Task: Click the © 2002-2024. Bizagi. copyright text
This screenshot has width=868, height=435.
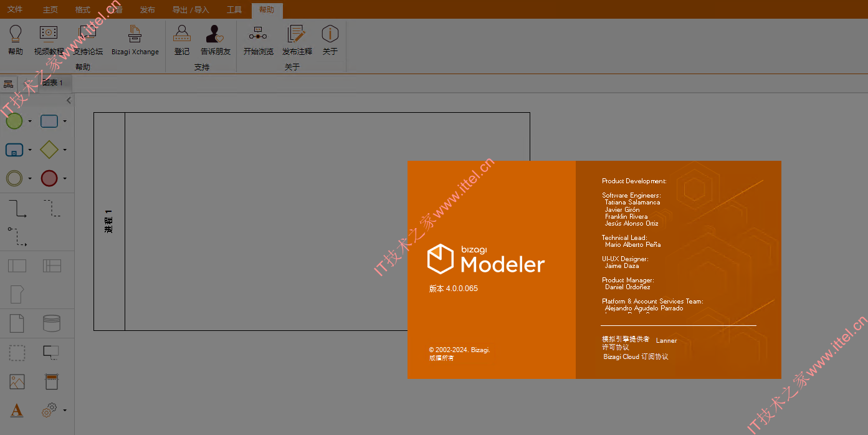Action: [459, 350]
